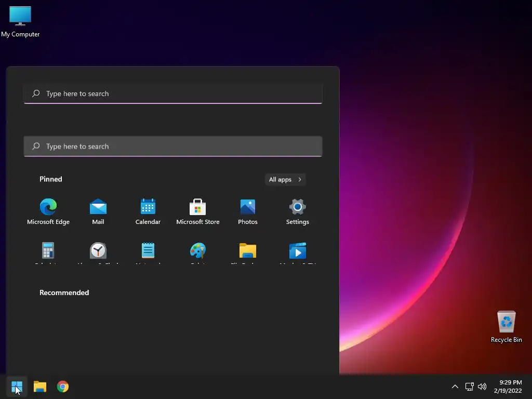Click the Start button on the taskbar
The width and height of the screenshot is (532, 399).
point(17,387)
